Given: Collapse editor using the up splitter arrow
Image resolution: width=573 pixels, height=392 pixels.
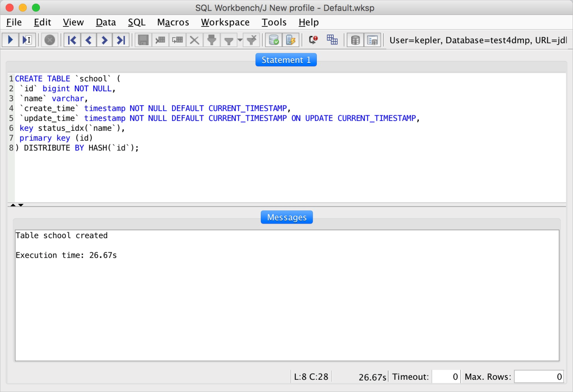Looking at the screenshot, I should 13,205.
